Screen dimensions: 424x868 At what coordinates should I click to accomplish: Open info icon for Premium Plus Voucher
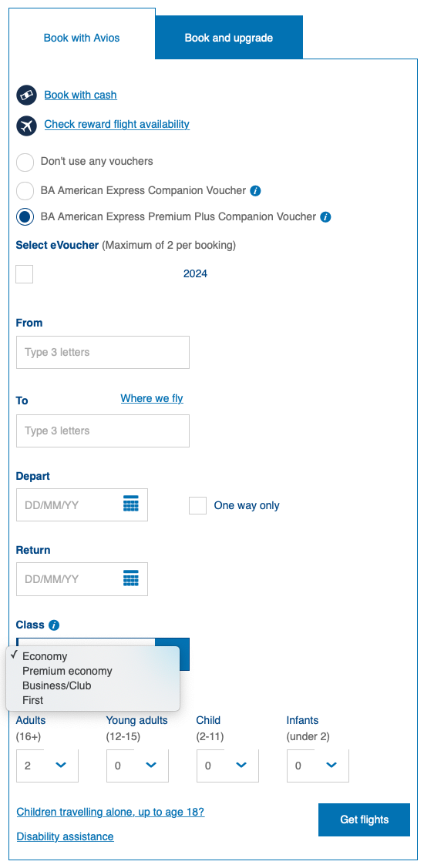[325, 217]
